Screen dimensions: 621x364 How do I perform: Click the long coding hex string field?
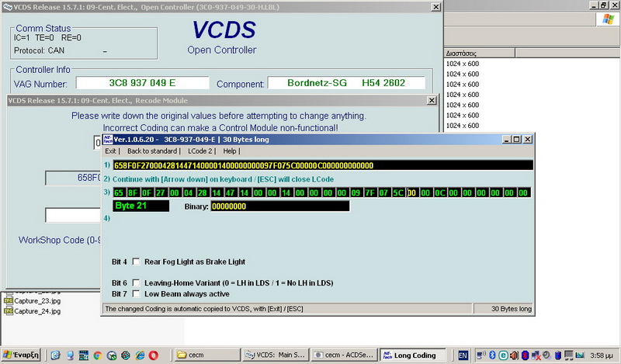(x=323, y=165)
